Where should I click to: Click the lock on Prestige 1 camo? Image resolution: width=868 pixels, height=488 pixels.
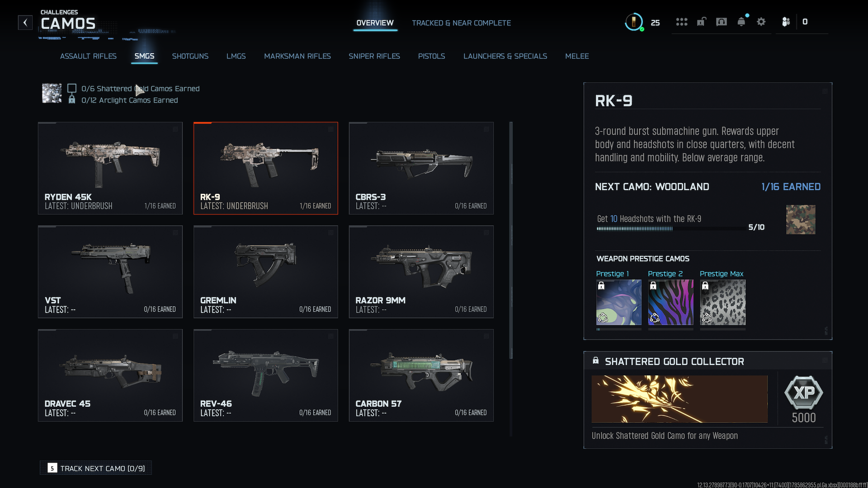point(601,286)
